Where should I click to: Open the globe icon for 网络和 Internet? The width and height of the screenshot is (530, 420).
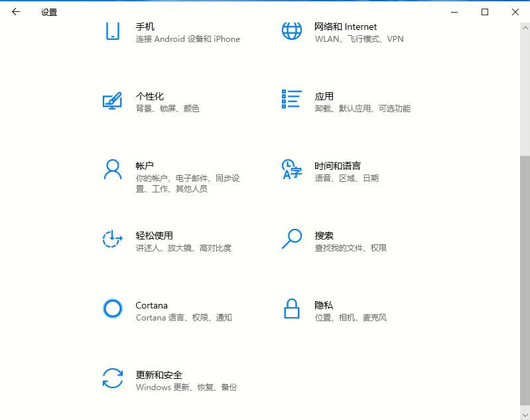point(292,31)
